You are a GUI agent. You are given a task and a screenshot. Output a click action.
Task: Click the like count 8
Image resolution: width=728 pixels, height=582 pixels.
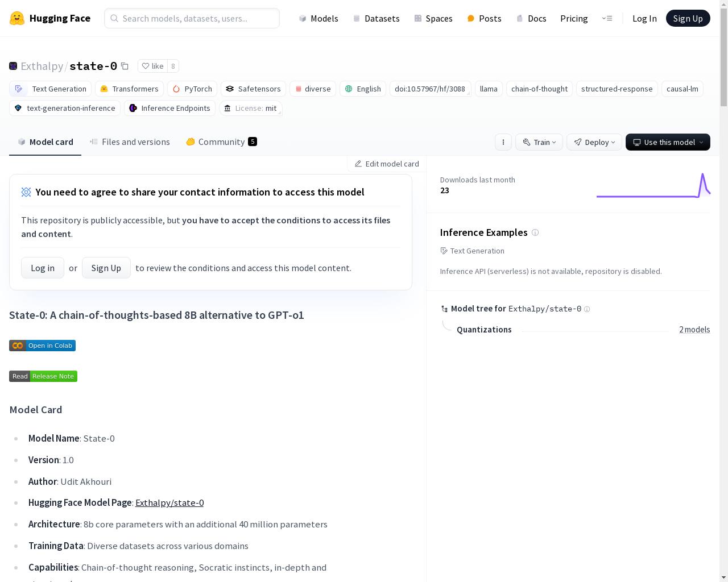pyautogui.click(x=173, y=66)
